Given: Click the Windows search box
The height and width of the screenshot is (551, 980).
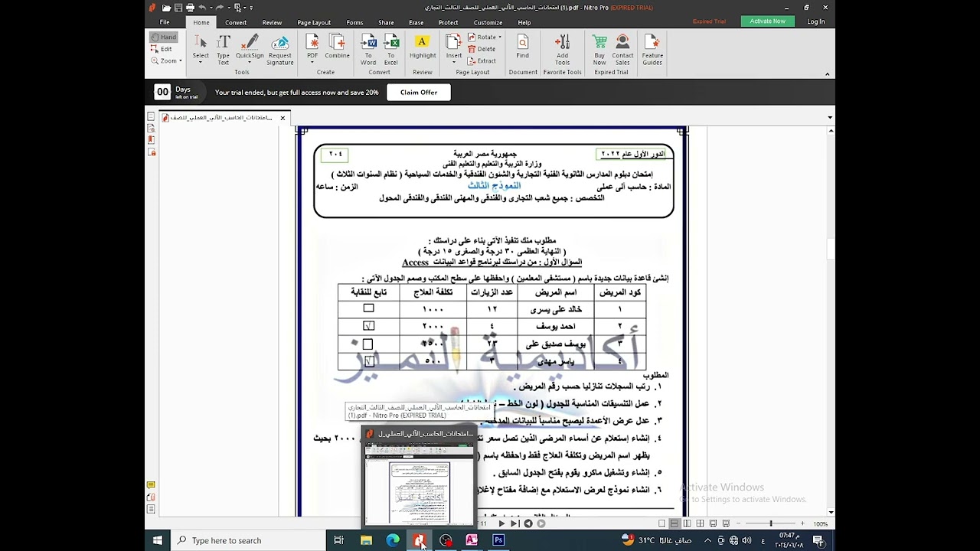Looking at the screenshot, I should coord(248,540).
